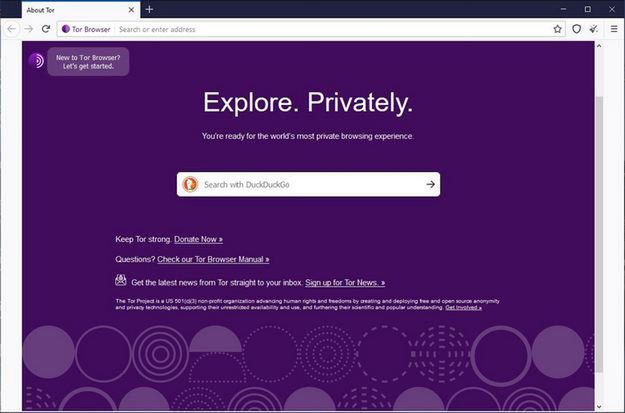
Task: Follow Sign up for Tor News link
Action: (x=345, y=283)
